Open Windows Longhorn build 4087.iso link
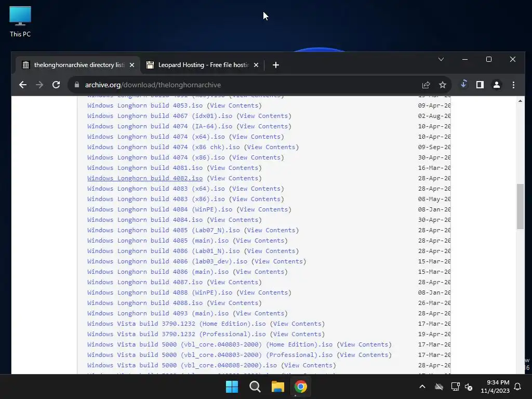532x399 pixels. (x=145, y=282)
